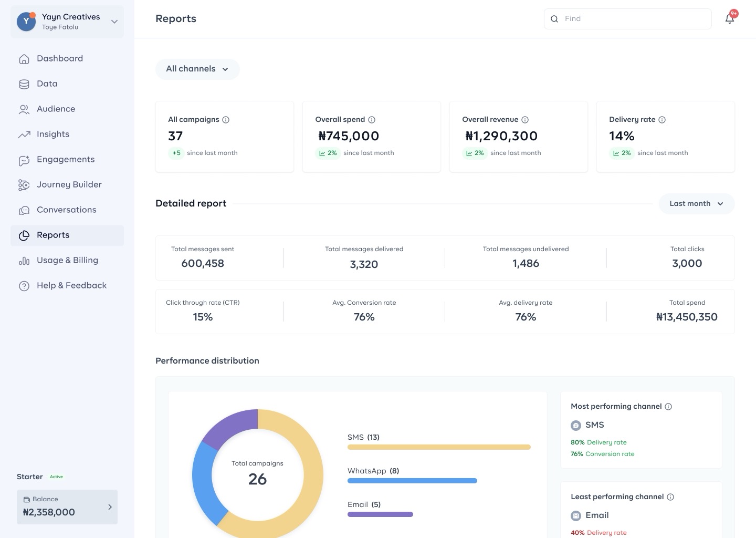
Task: Click the Overall spend value ₦745,000
Action: [349, 137]
